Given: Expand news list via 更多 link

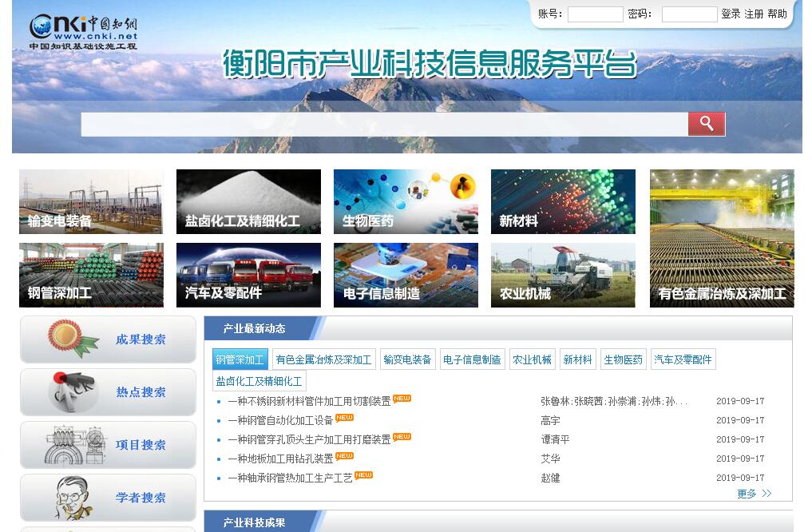Looking at the screenshot, I should point(754,494).
